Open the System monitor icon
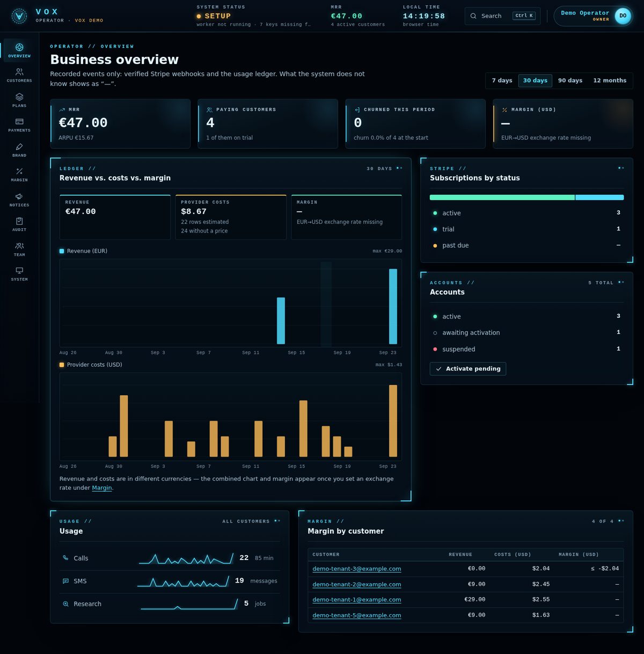The width and height of the screenshot is (644, 654). click(x=19, y=271)
